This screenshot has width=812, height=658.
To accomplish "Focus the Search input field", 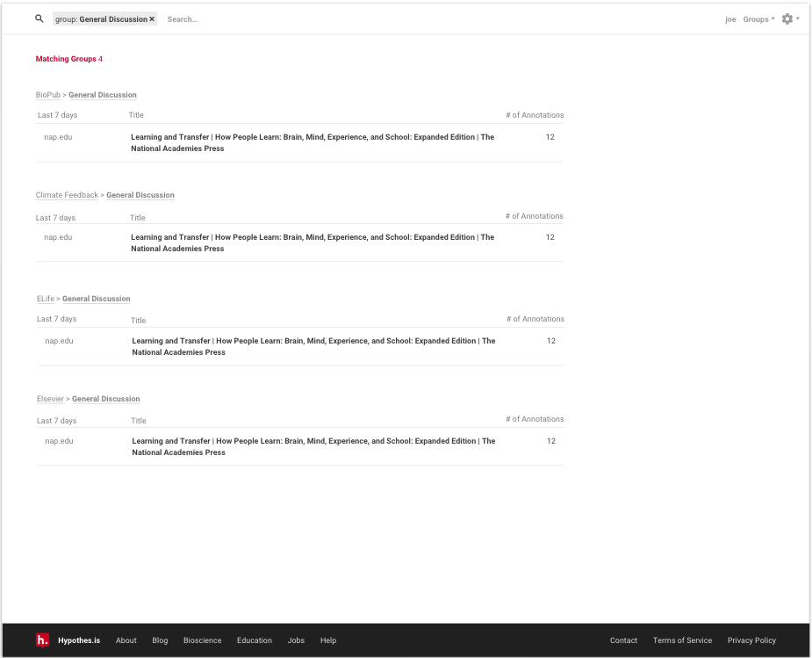I will point(183,19).
